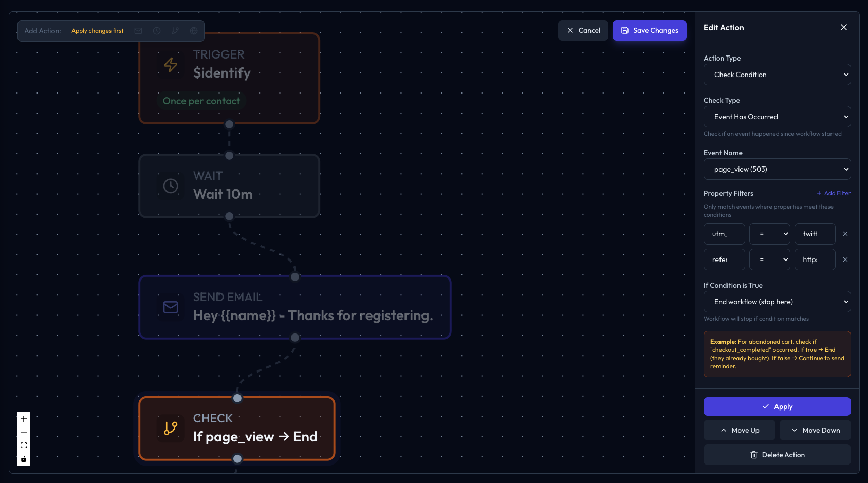This screenshot has height=483, width=868.
Task: Open the Event Name dropdown for page_view (503)
Action: coord(777,169)
